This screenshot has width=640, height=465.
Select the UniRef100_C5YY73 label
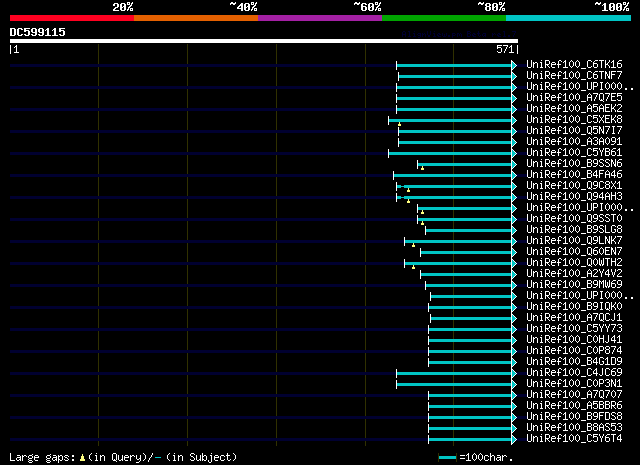pos(574,329)
